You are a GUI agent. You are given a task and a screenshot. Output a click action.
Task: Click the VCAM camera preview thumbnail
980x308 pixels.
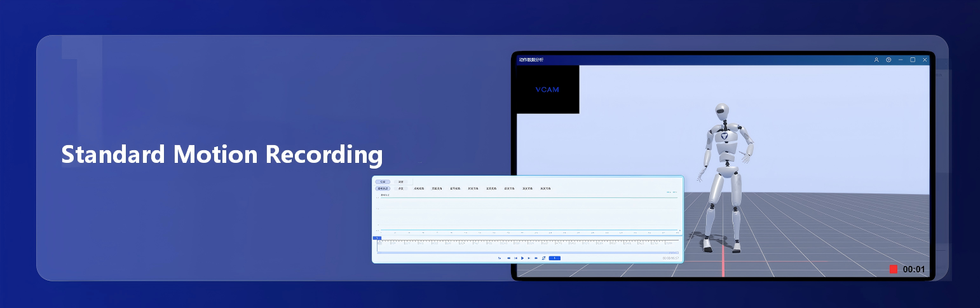[547, 90]
